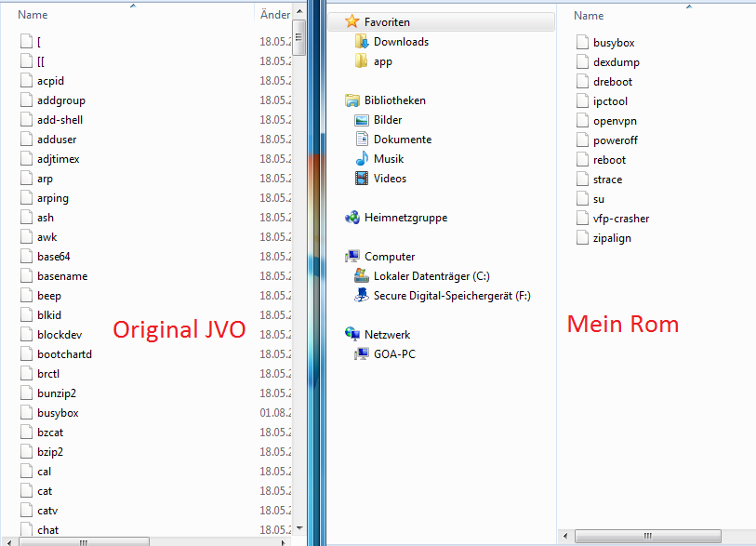Select the Netzwerk tree node
This screenshot has height=546, width=756.
pyautogui.click(x=387, y=335)
